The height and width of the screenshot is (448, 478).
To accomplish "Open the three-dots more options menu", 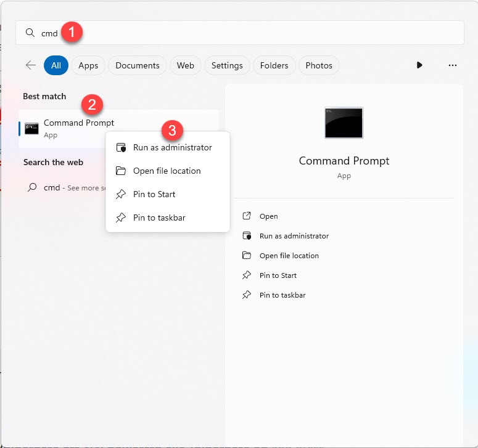I will pyautogui.click(x=453, y=65).
